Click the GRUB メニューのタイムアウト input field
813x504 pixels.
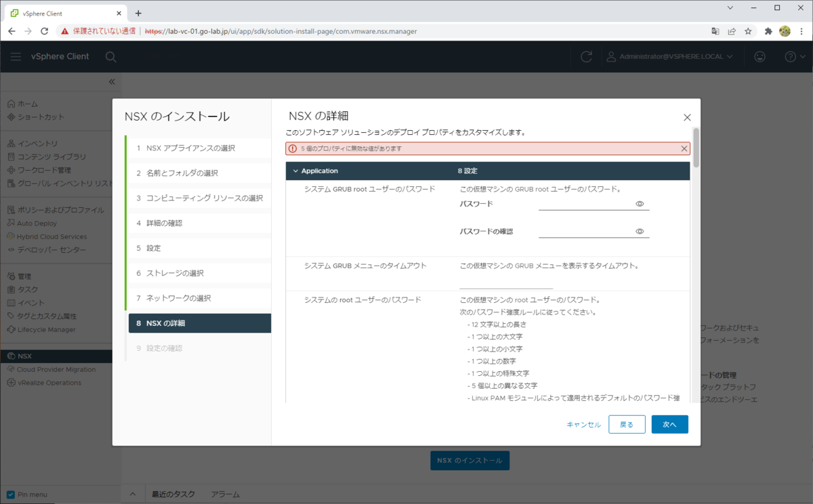click(506, 282)
